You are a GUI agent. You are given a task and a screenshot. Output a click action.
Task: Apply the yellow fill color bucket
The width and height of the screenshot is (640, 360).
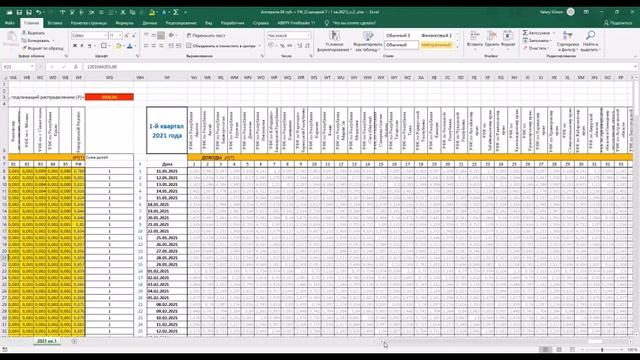[x=118, y=46]
